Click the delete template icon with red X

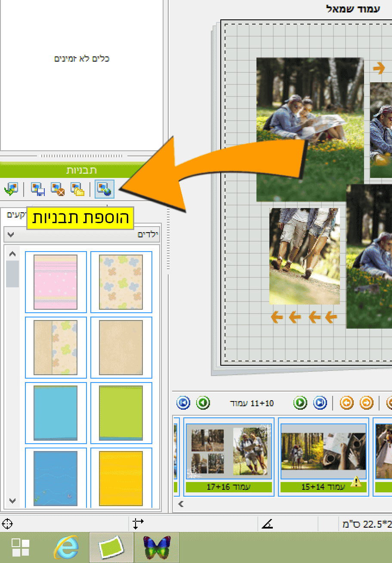click(58, 189)
